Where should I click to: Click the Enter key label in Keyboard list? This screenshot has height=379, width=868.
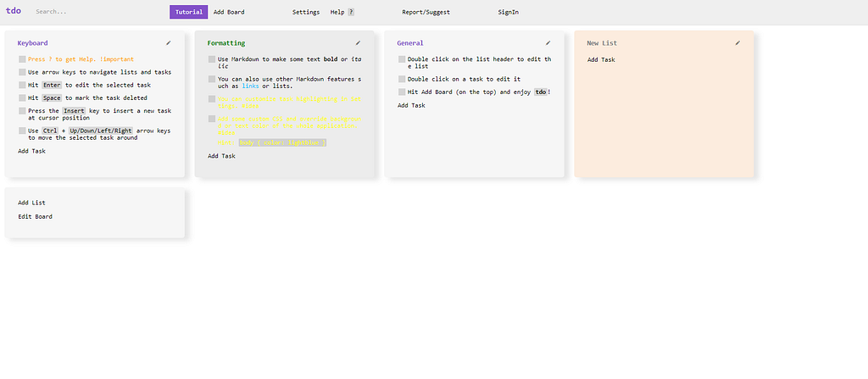click(52, 85)
